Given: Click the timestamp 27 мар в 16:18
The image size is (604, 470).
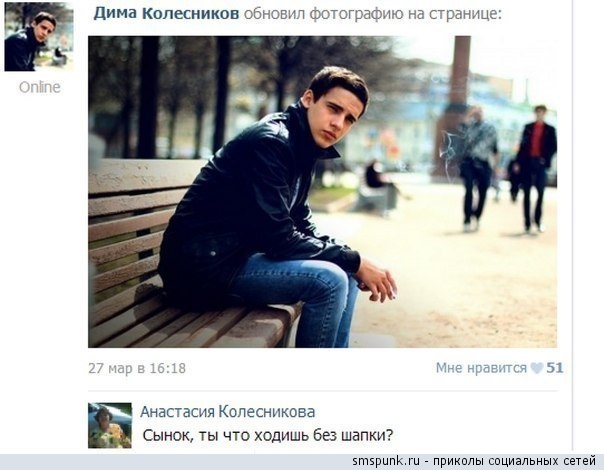Looking at the screenshot, I should click(x=137, y=368).
